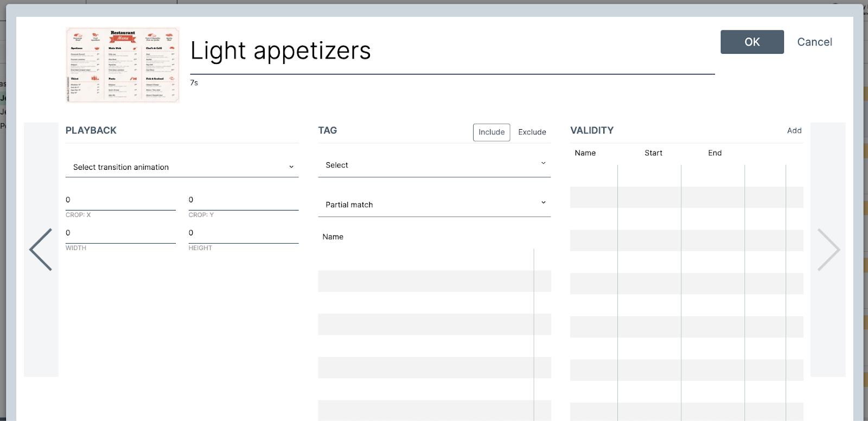Click the HEIGHT input field

[x=243, y=233]
